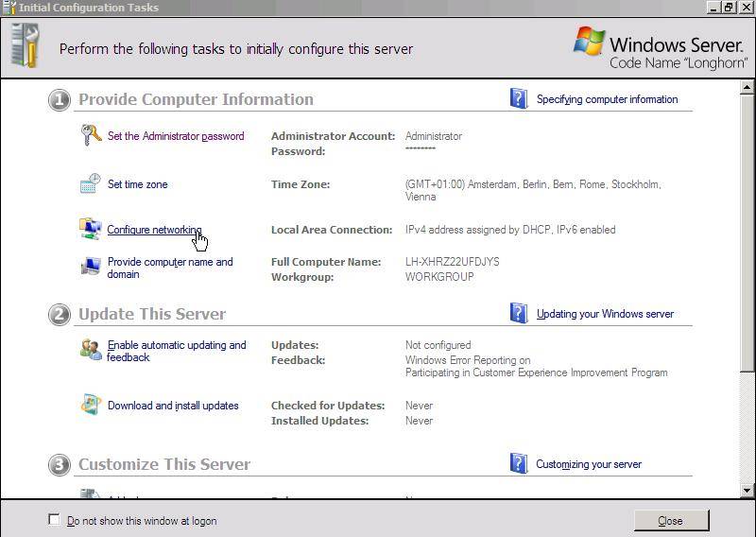Click the Windows flag logo in the header
Viewport: 756px width, 537px height.
[x=589, y=41]
